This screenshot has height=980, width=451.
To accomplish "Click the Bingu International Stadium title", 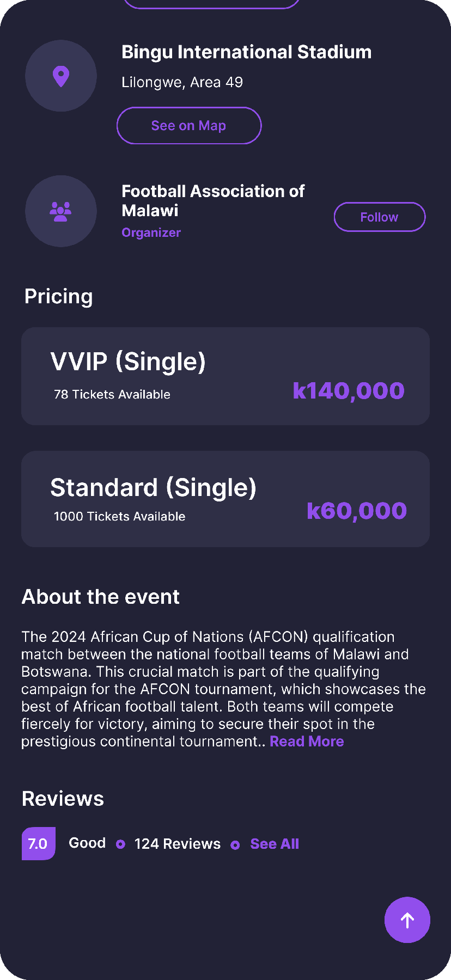I will [246, 52].
